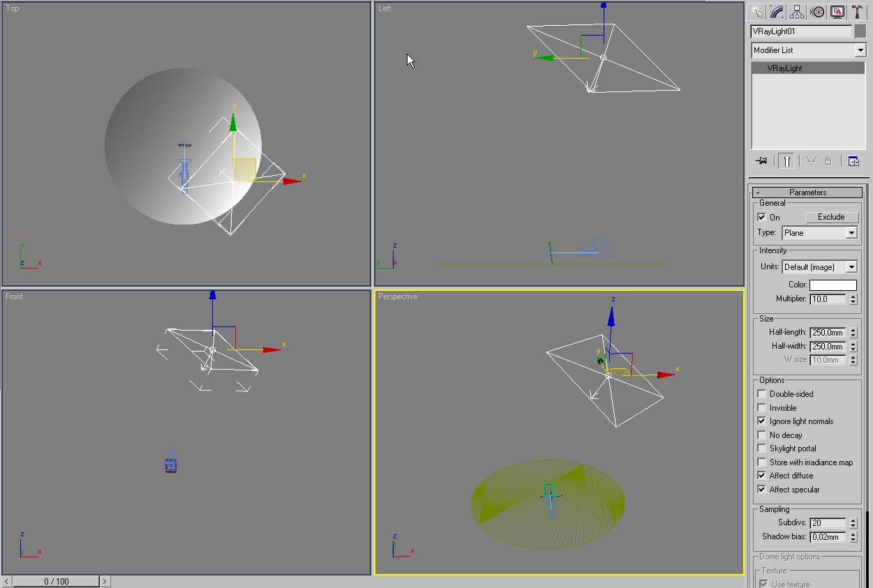Open the Create panel tab

click(756, 12)
